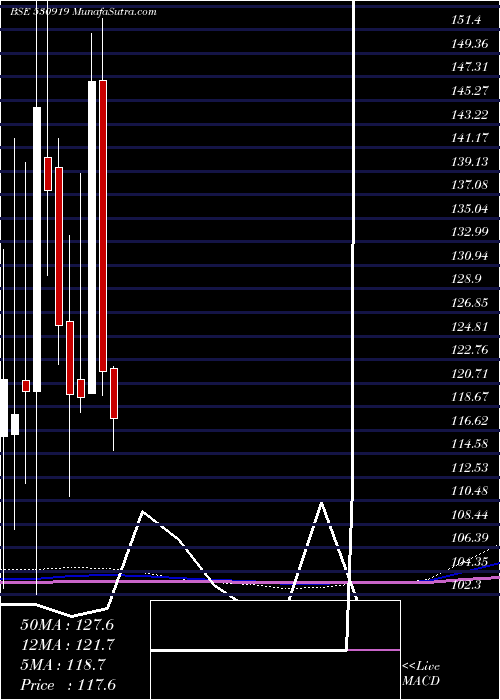
Task: Click the 12MA : 121.7 reading
Action: coord(67,645)
